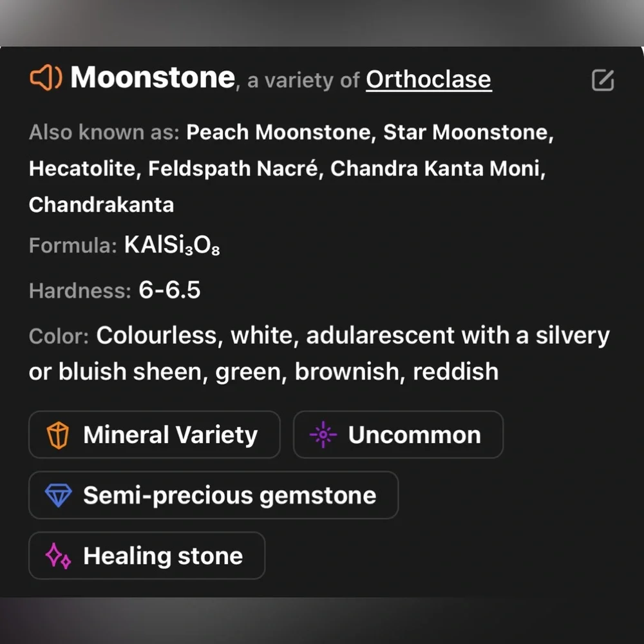Screen dimensions: 644x644
Task: Open the Orthoclase mineral link
Action: 428,79
